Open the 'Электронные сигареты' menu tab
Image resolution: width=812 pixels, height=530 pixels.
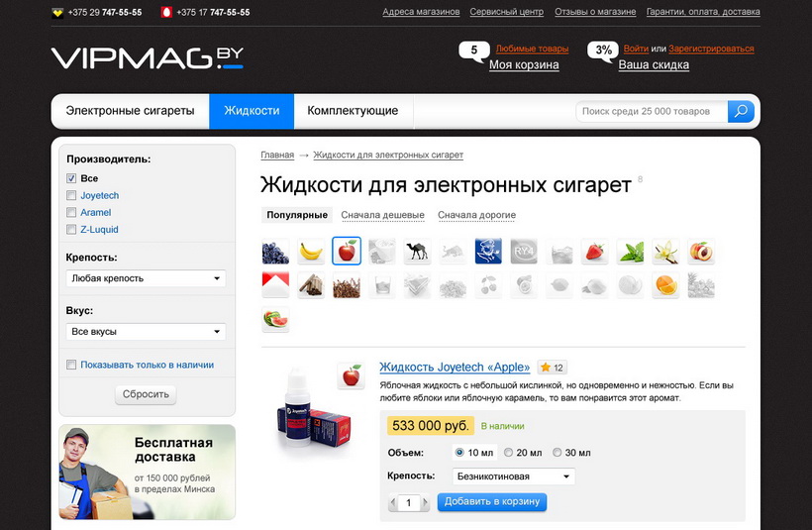pyautogui.click(x=130, y=111)
